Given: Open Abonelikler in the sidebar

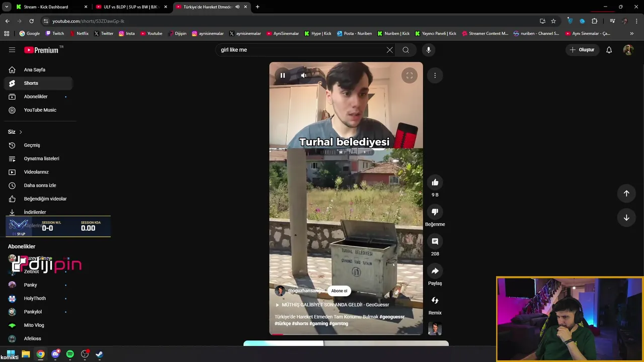Looking at the screenshot, I should 38,97.
